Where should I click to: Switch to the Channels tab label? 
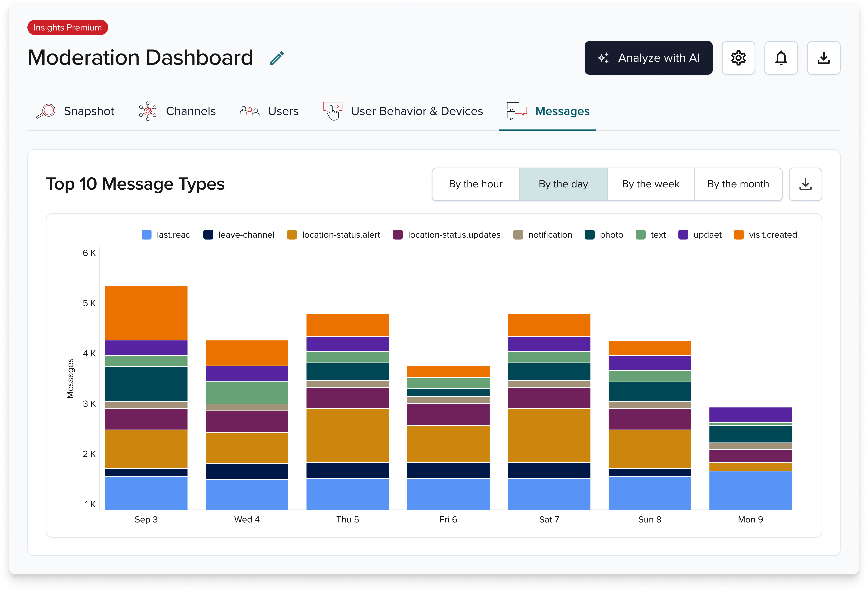(191, 111)
